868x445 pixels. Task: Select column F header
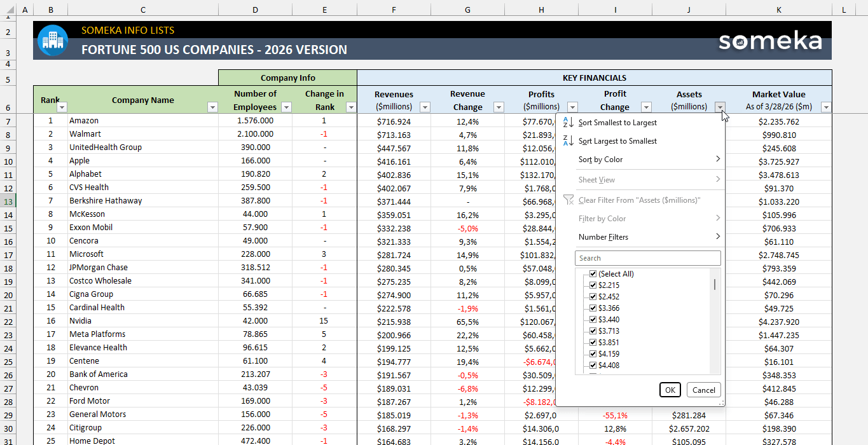point(394,10)
